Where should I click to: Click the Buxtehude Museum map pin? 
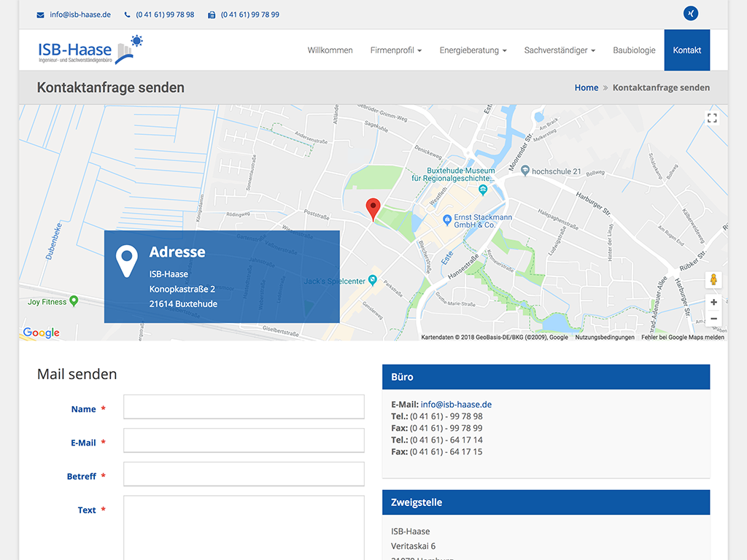[483, 190]
